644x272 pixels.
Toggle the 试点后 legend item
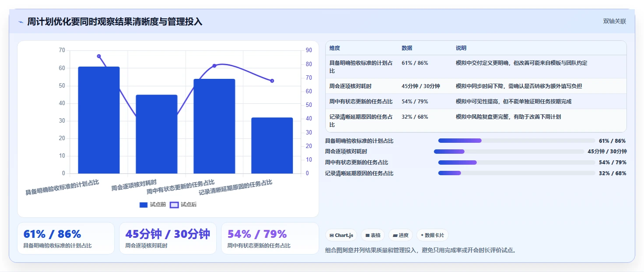183,205
